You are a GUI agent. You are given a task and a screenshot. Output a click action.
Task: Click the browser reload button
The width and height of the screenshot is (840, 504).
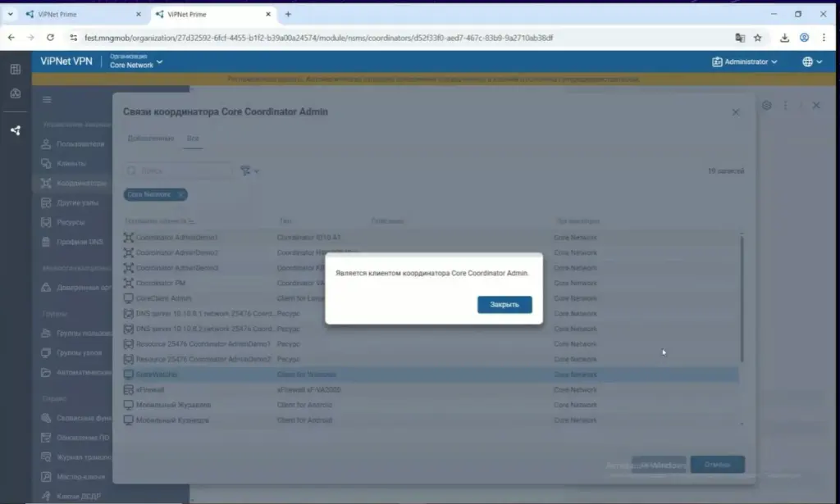click(x=50, y=38)
